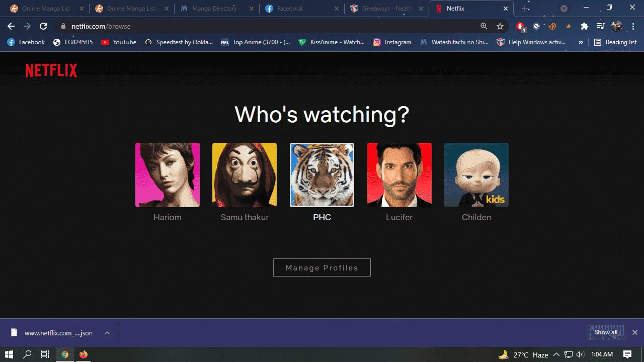Show hidden system tray icons
The image size is (644, 362).
(556, 354)
